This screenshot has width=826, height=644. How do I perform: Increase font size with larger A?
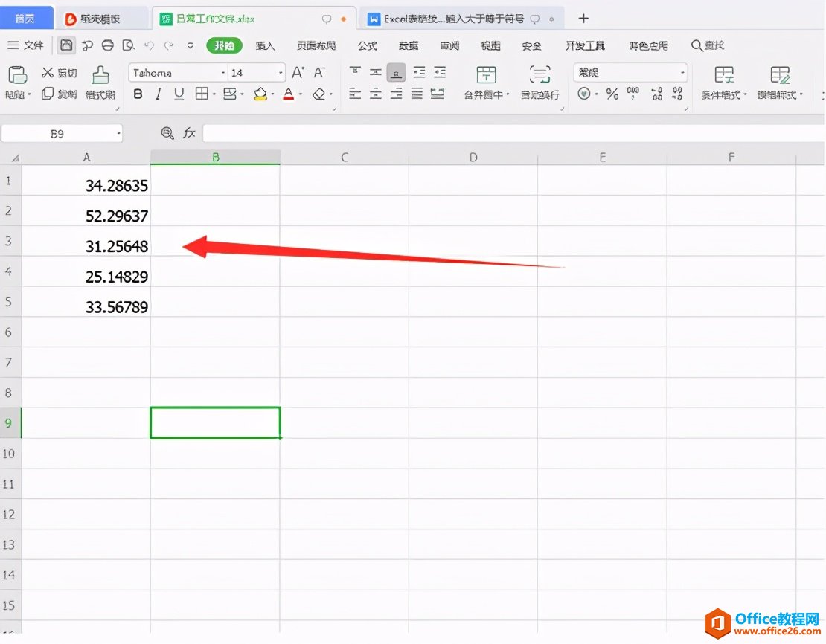(x=298, y=73)
